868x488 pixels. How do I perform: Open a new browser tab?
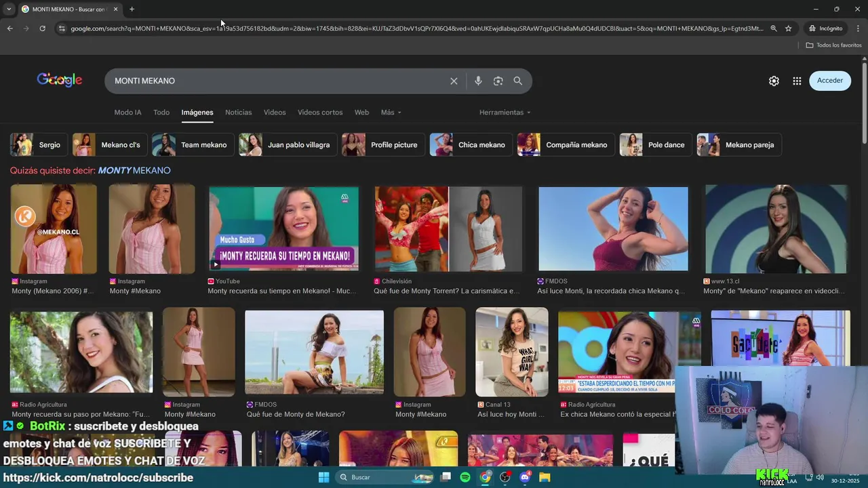click(x=132, y=9)
